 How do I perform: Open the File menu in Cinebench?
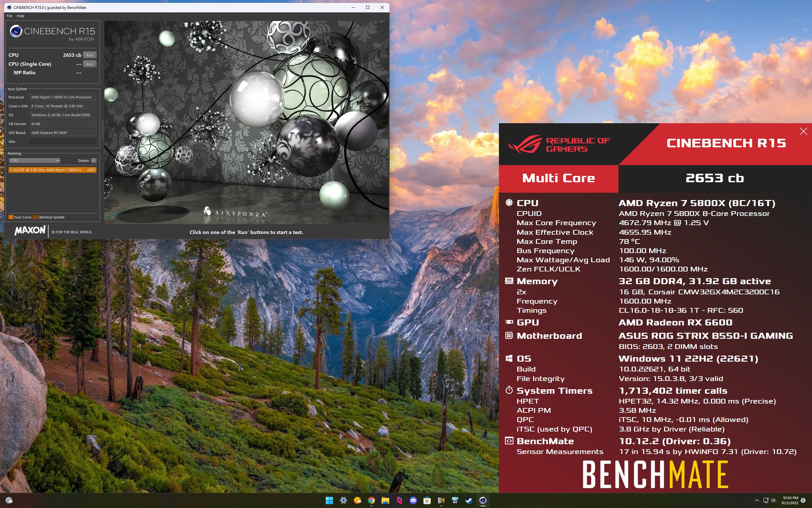[10, 16]
